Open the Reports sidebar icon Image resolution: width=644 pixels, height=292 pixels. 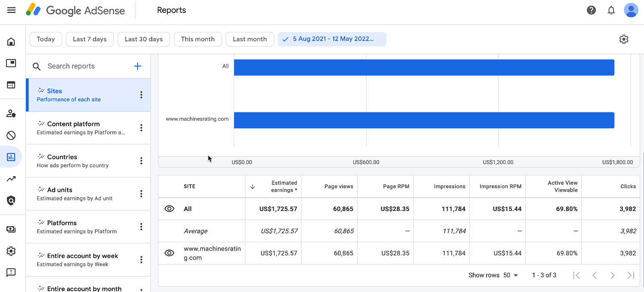pos(11,157)
